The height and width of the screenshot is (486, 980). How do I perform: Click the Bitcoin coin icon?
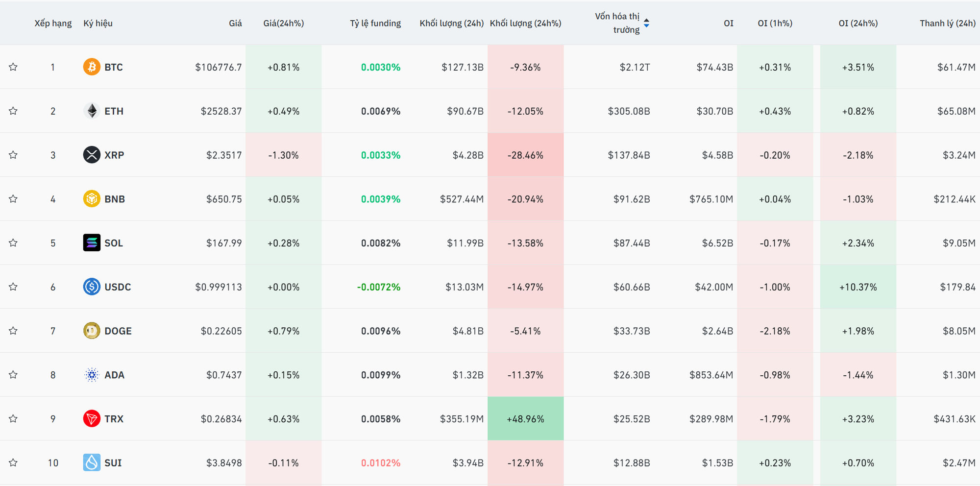tap(92, 67)
